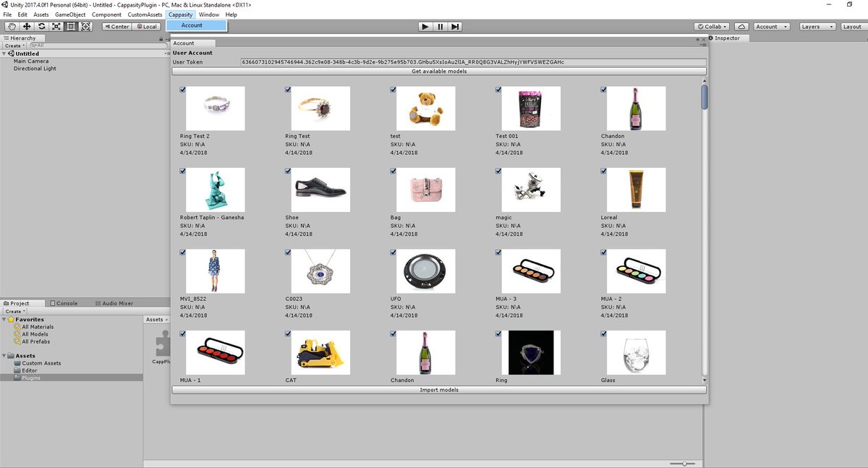
Task: Uncheck the teddy bear 'test' checkbox
Action: [393, 90]
